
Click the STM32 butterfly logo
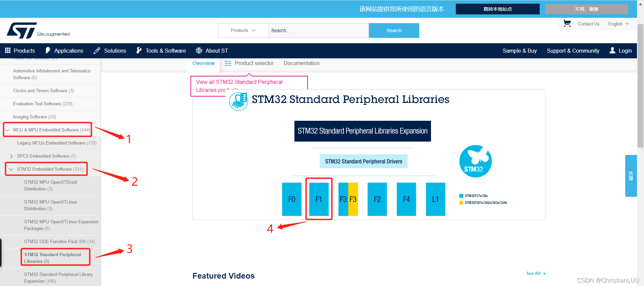click(475, 161)
